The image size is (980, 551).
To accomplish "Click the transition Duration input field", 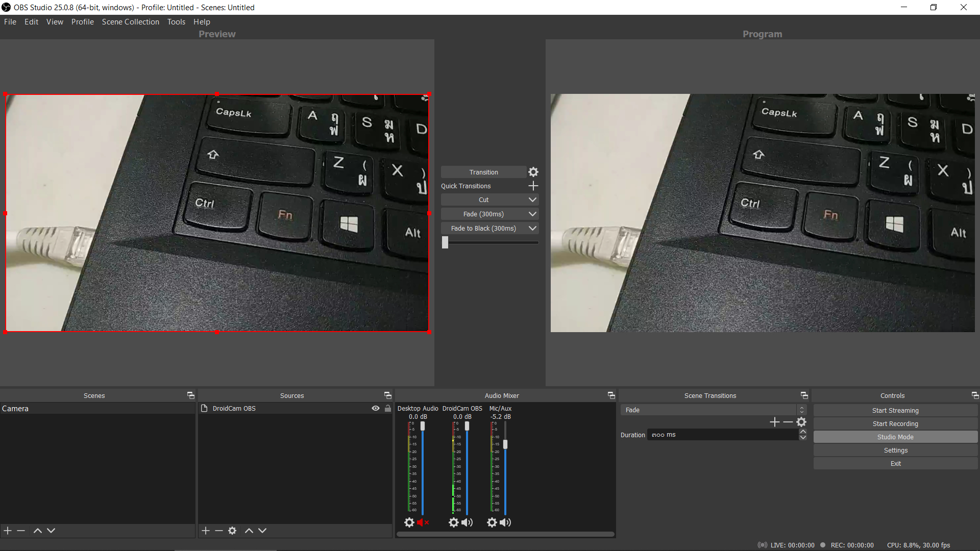I will coord(722,434).
